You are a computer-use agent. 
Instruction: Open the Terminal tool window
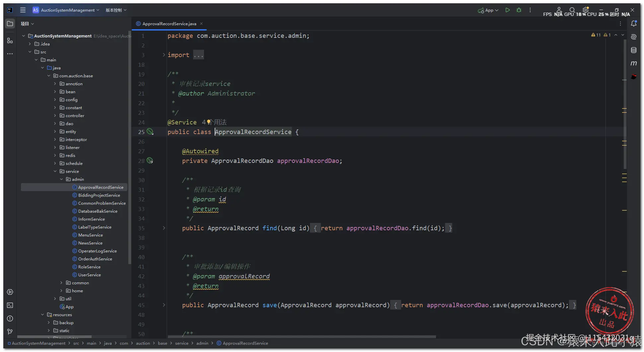tap(10, 305)
